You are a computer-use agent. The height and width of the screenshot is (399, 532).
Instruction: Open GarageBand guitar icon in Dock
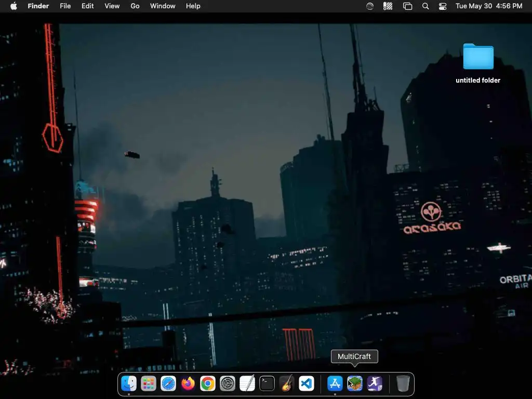click(x=287, y=384)
